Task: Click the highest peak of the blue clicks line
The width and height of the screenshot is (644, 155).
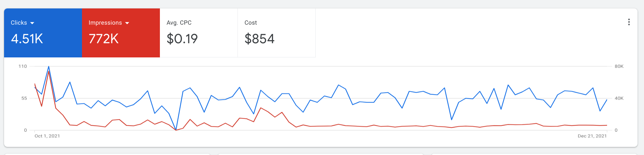Action: pyautogui.click(x=49, y=67)
